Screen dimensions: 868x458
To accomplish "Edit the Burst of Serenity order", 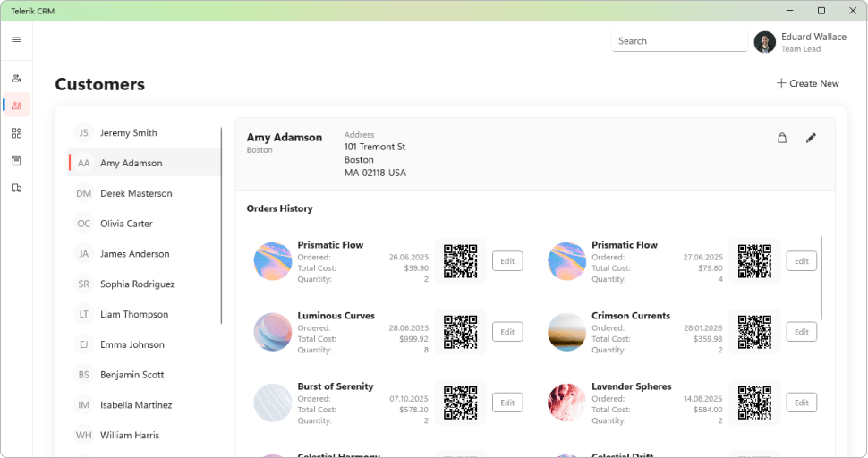I will (507, 403).
